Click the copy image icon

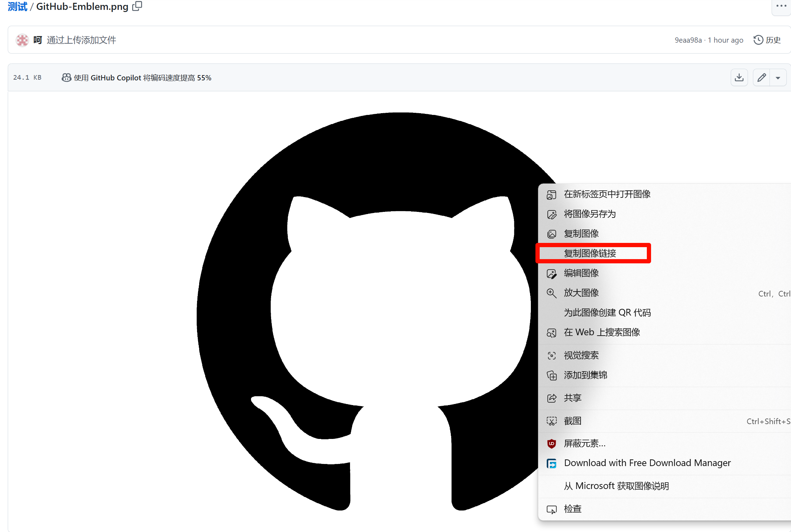(551, 234)
